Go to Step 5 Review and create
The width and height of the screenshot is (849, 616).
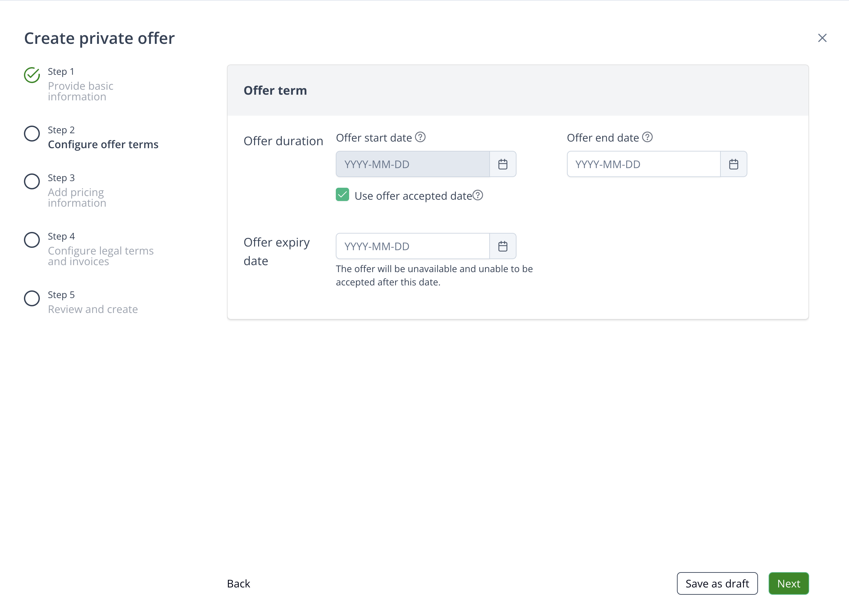pyautogui.click(x=92, y=309)
